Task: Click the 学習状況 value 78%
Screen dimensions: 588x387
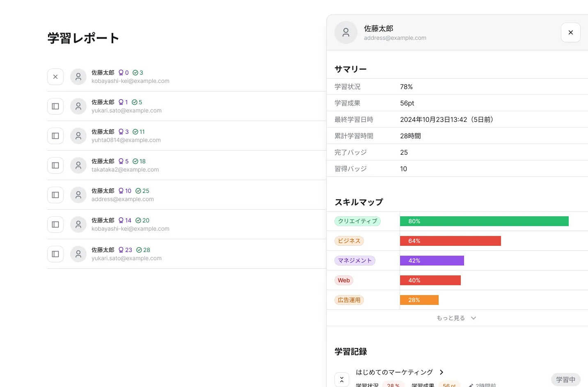Action: tap(406, 87)
